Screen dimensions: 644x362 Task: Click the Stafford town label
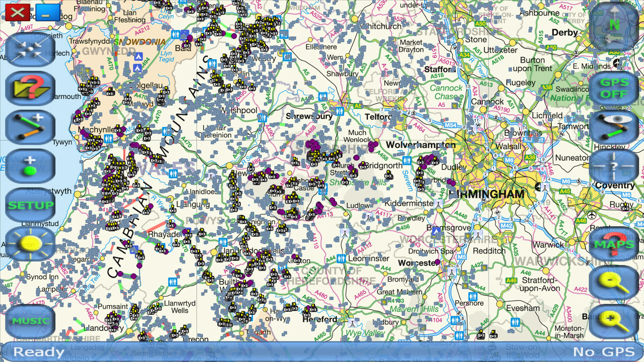click(x=440, y=69)
